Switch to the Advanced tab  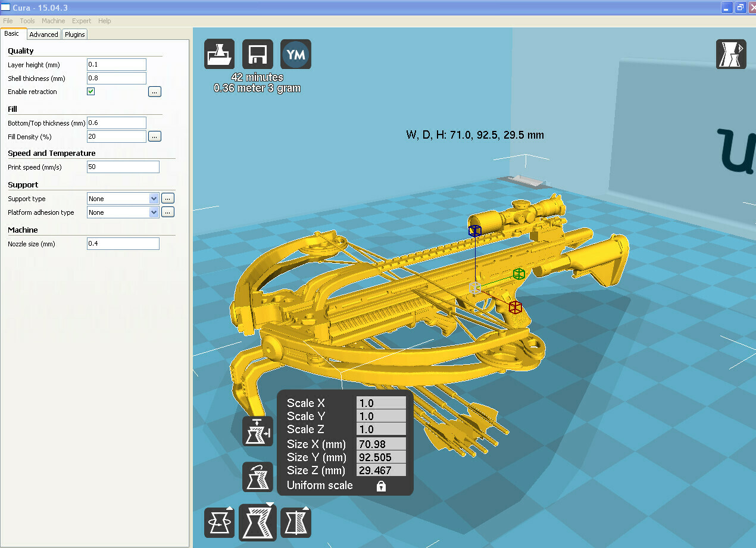tap(43, 34)
